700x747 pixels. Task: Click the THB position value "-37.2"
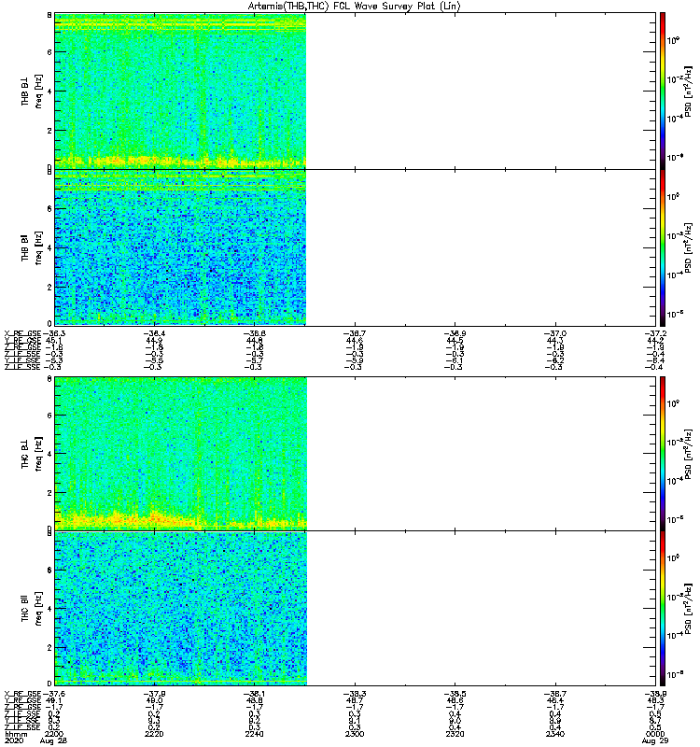[x=656, y=333]
